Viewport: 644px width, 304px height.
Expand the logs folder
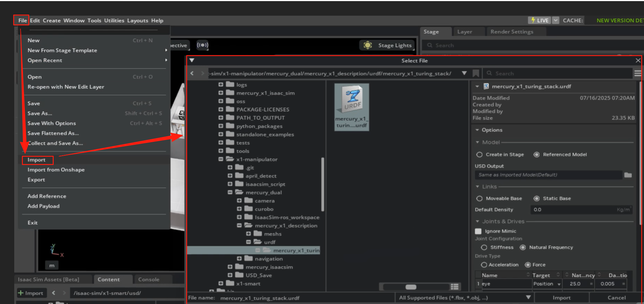point(221,85)
